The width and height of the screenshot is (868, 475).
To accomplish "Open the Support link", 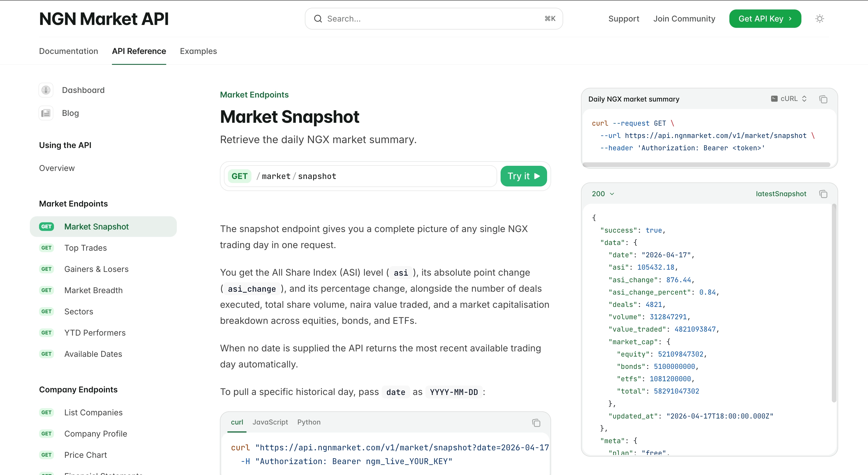I will click(623, 19).
